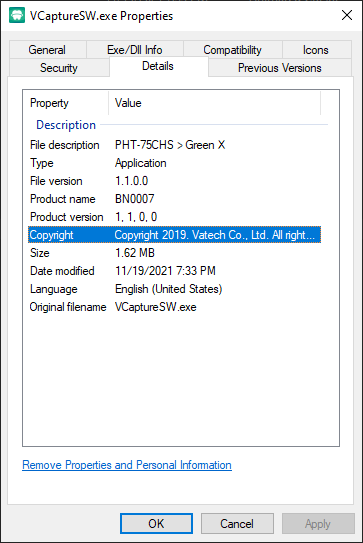Click the Cancel button
The width and height of the screenshot is (363, 543).
click(237, 523)
